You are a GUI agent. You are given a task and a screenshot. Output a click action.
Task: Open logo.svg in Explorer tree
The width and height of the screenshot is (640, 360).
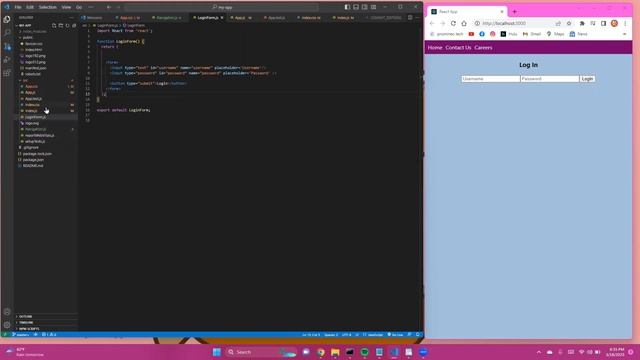32,123
